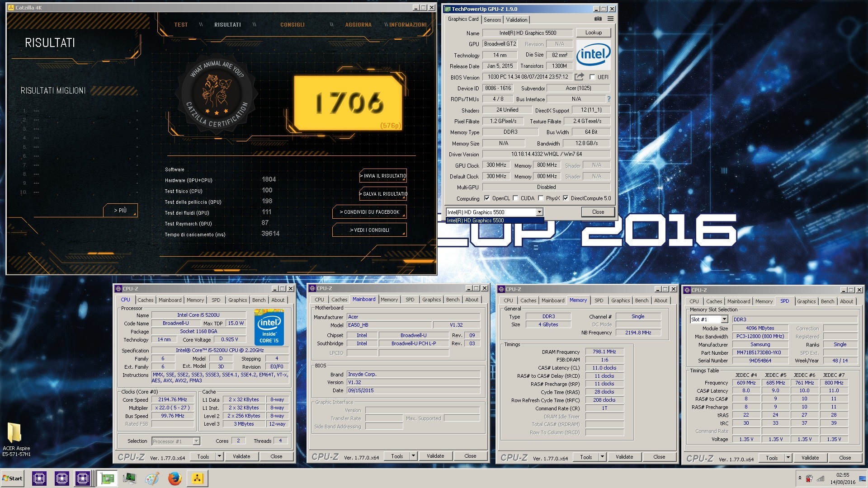Image resolution: width=868 pixels, height=488 pixels.
Task: Click the score 1706 panel
Action: (x=348, y=103)
